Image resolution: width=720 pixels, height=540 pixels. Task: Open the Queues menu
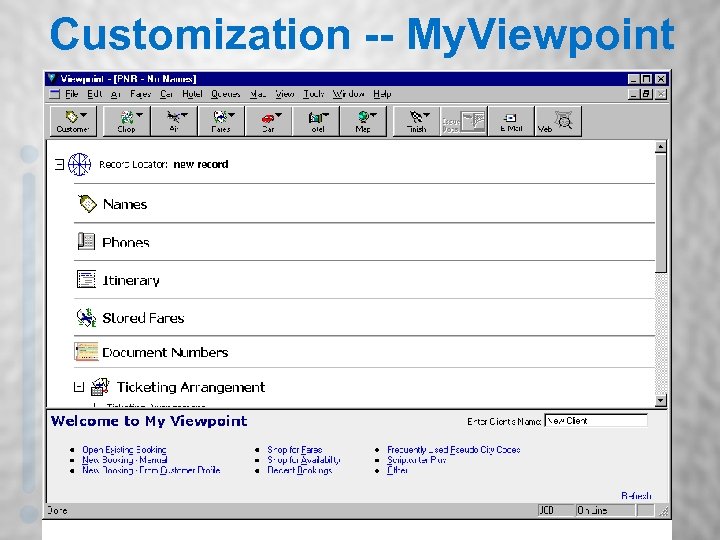[x=225, y=94]
